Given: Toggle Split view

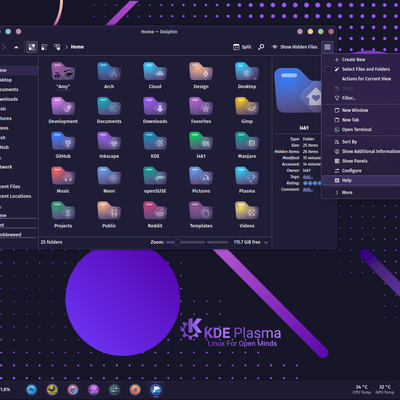Looking at the screenshot, I should tap(242, 47).
